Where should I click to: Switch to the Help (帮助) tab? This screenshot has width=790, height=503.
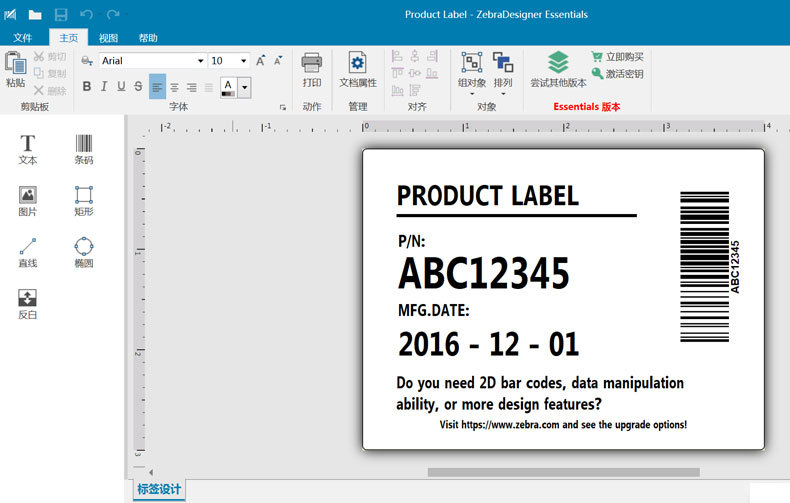point(148,38)
